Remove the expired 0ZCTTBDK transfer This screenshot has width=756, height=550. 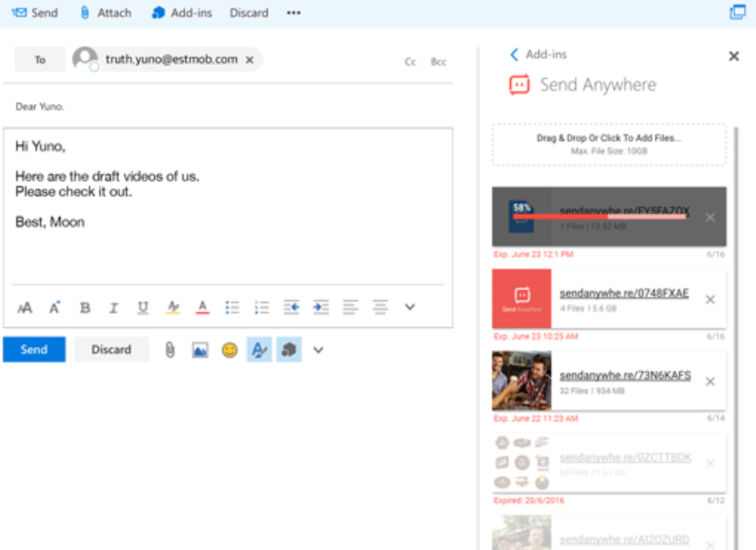pyautogui.click(x=710, y=464)
